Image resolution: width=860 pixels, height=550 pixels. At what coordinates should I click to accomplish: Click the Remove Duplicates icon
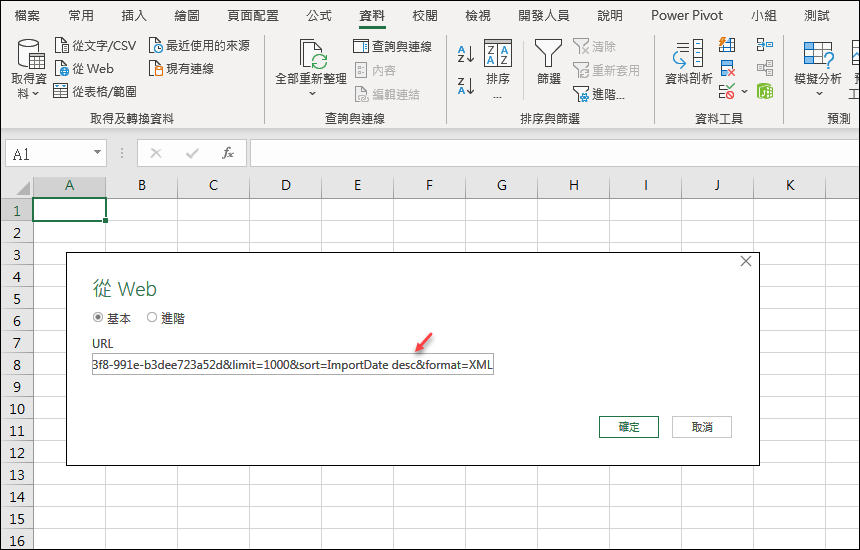tap(727, 69)
